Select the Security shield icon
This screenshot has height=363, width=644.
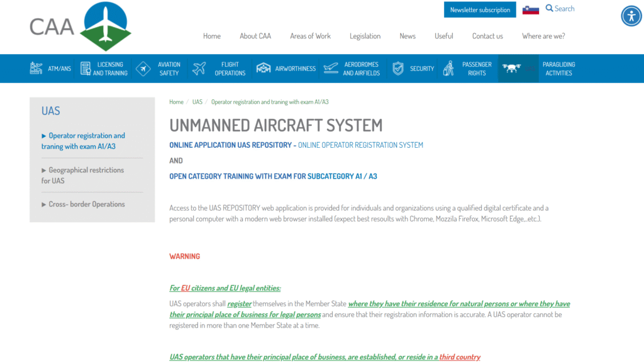[398, 69]
